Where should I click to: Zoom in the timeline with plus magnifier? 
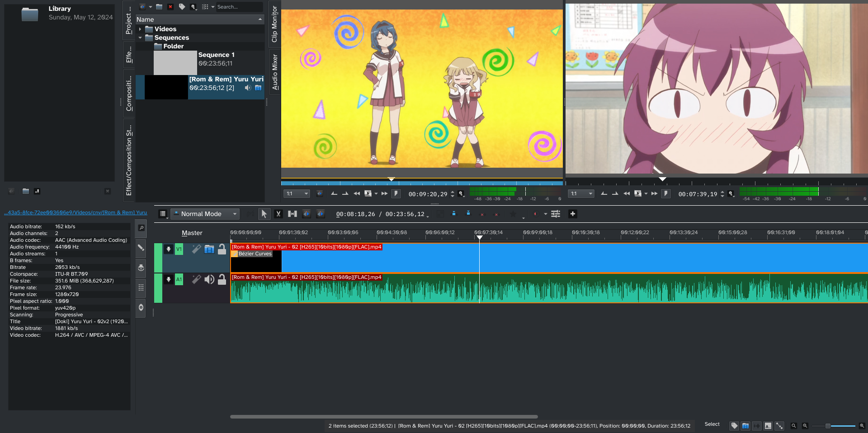click(862, 426)
